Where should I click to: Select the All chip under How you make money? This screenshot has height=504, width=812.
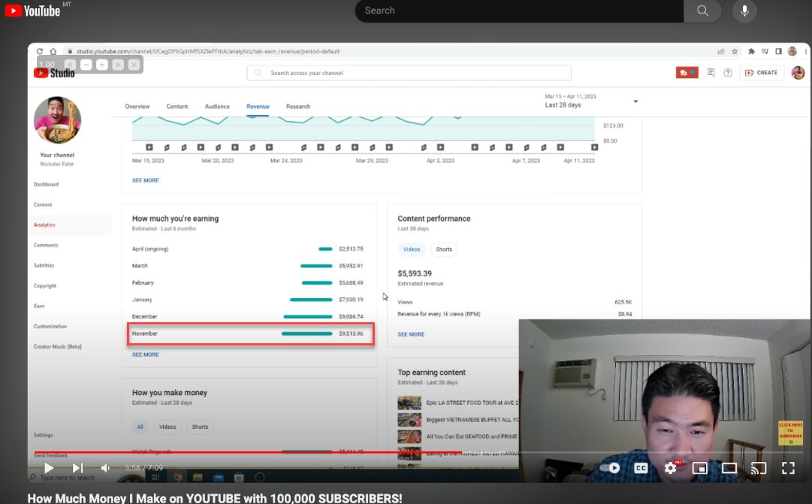tap(140, 427)
